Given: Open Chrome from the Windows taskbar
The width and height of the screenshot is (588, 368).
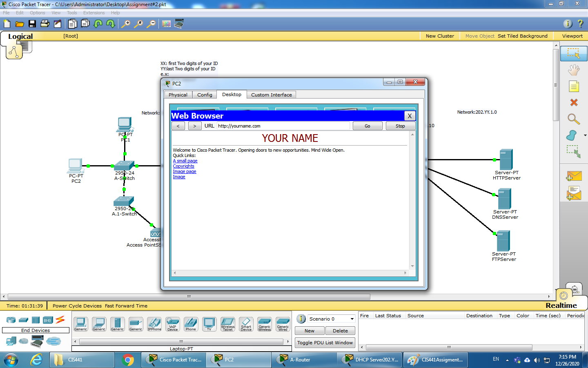Looking at the screenshot, I should tap(128, 360).
